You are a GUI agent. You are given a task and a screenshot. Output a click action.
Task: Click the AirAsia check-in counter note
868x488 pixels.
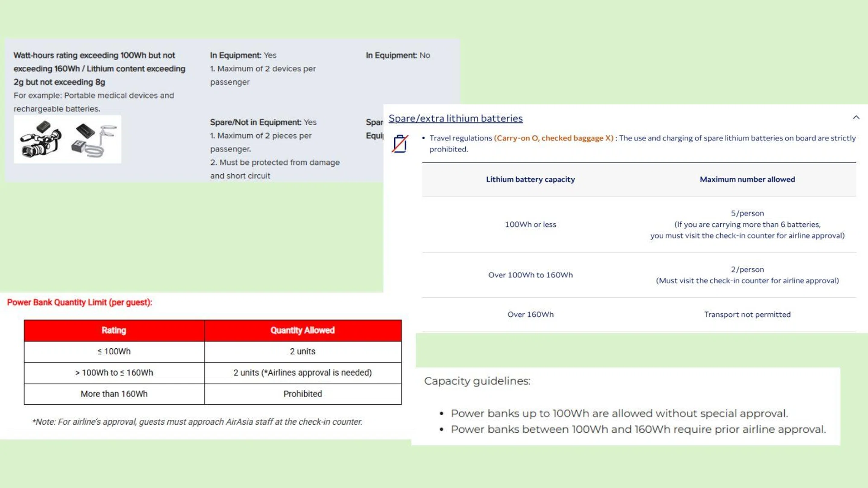[x=197, y=422]
